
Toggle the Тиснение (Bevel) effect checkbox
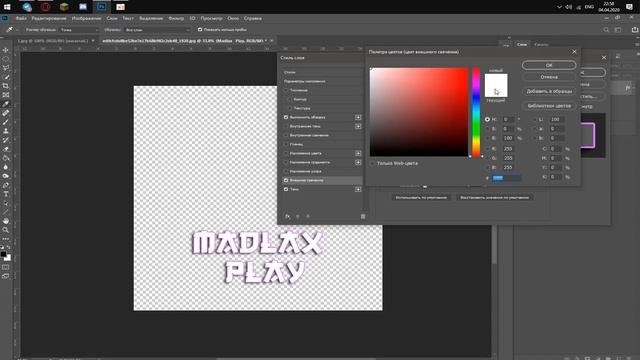(286, 90)
